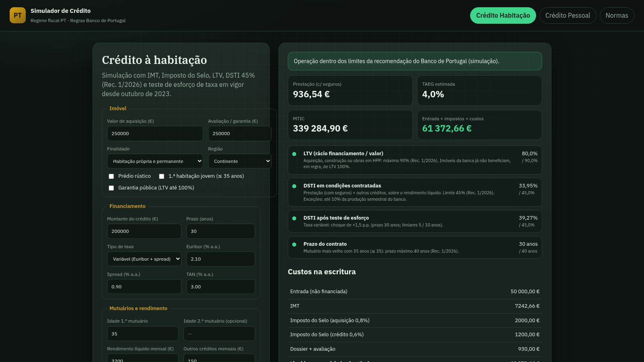
Task: Click DSTI em condições contratadas status dot
Action: [x=294, y=186]
